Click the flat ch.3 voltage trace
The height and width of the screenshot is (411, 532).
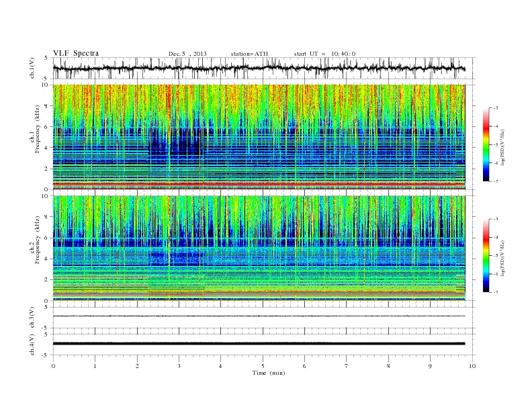[x=259, y=316]
